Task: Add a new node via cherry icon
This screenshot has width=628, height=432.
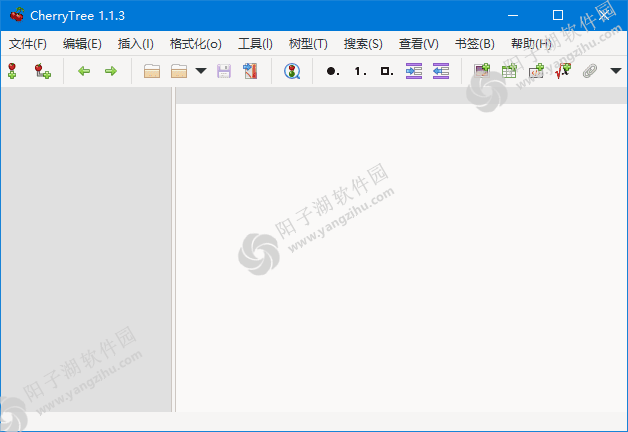Action: pyautogui.click(x=12, y=71)
